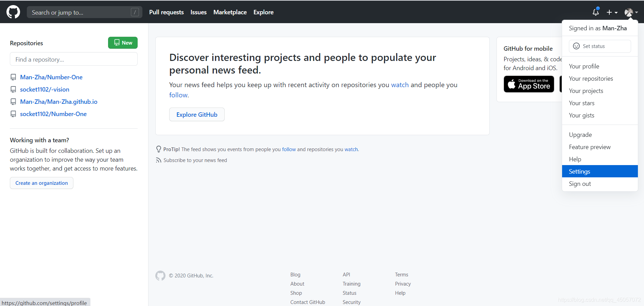
Task: Open Man-Zha/Number-One repository
Action: tap(51, 77)
